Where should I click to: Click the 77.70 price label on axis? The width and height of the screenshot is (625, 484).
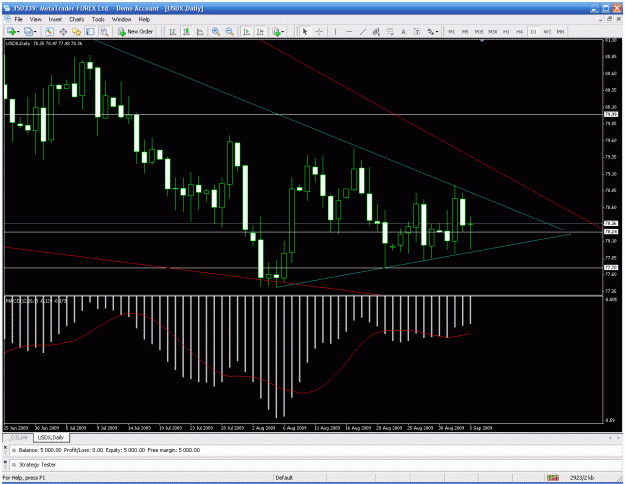(x=611, y=267)
